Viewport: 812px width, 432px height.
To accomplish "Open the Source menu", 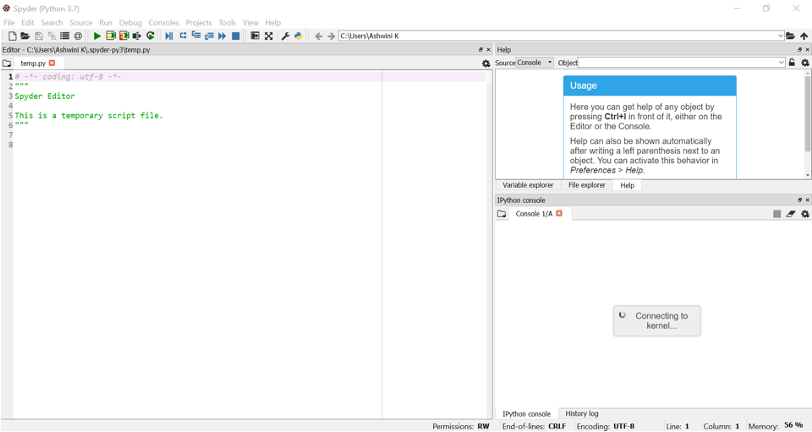I will coord(81,23).
